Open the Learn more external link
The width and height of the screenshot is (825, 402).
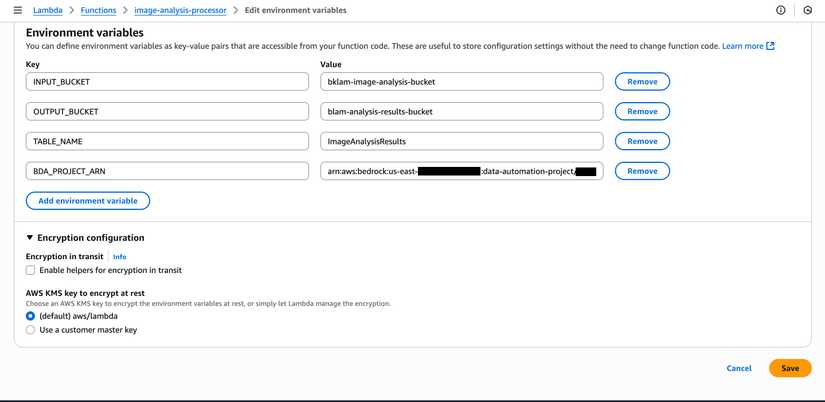click(x=747, y=46)
